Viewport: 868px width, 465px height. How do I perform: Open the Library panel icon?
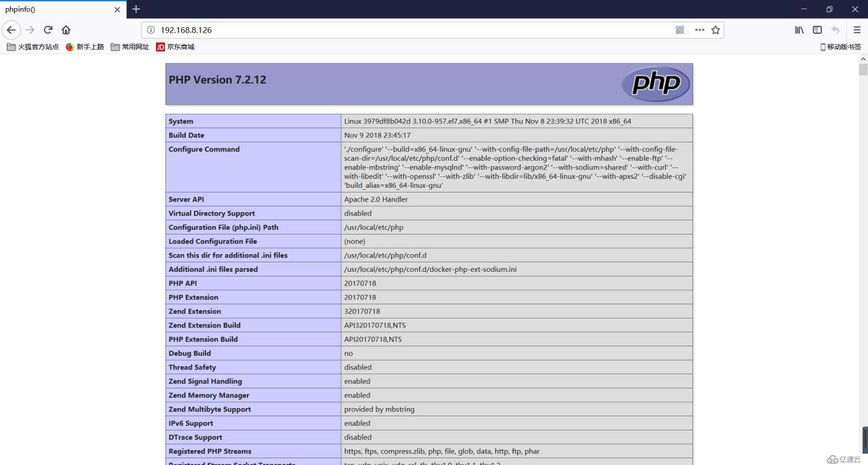[799, 30]
